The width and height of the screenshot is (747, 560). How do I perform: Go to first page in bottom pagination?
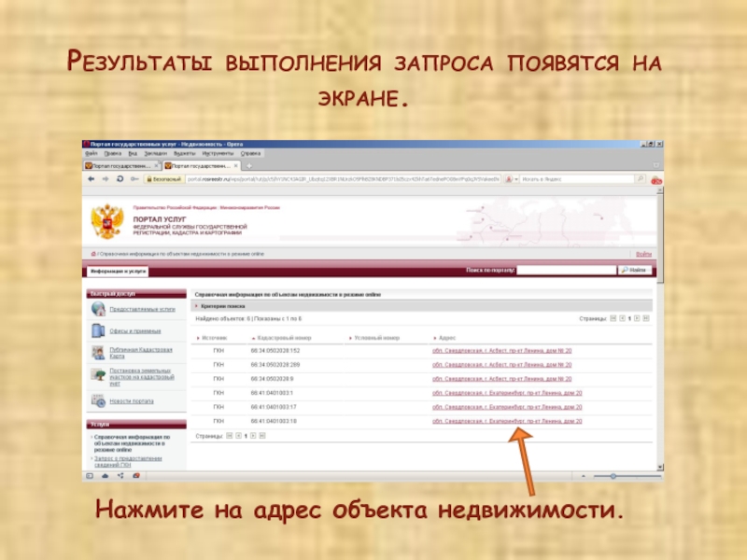tap(229, 436)
